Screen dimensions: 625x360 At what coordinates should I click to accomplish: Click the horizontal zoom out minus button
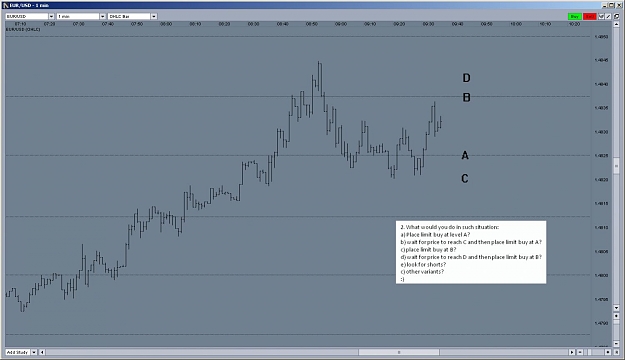point(580,352)
